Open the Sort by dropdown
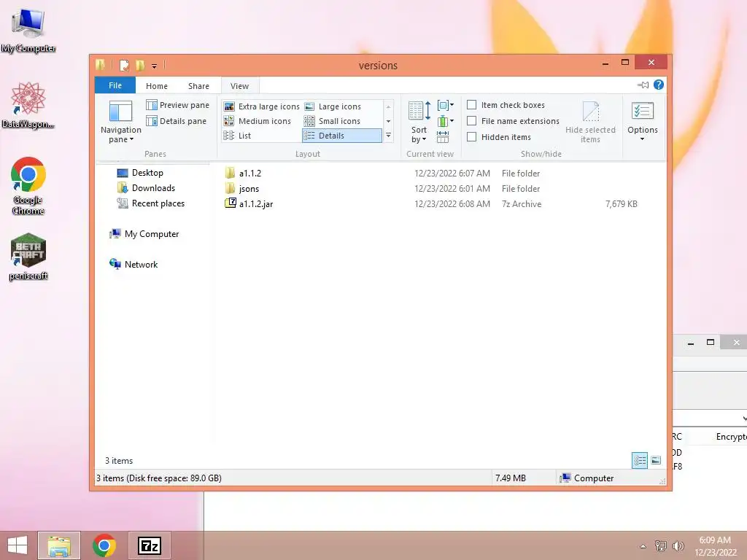This screenshot has width=747, height=560. (x=419, y=122)
